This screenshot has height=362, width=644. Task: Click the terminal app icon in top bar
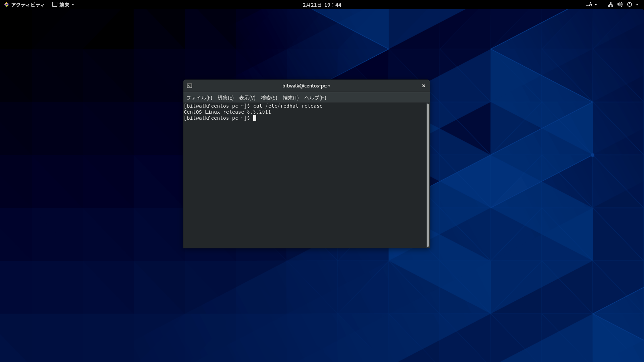(x=55, y=5)
